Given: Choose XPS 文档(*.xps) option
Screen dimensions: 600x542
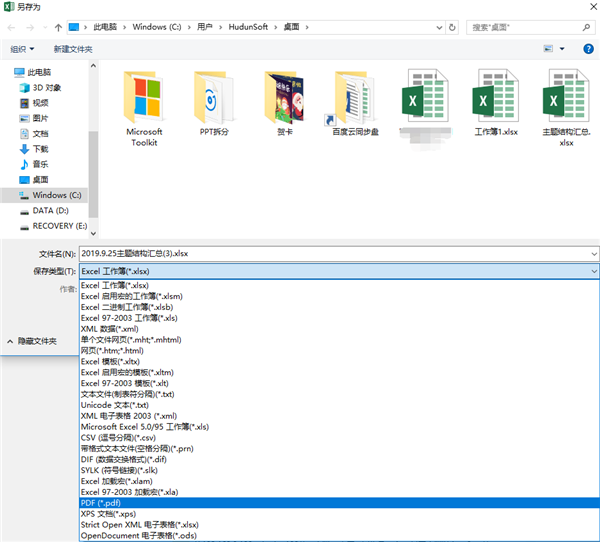Looking at the screenshot, I should pos(339,514).
